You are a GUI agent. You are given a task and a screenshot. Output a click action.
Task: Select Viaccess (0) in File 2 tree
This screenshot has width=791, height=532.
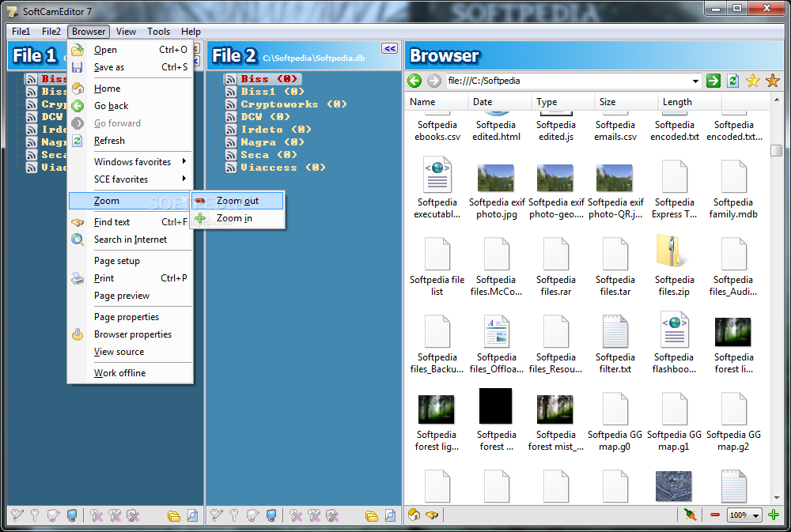[283, 168]
